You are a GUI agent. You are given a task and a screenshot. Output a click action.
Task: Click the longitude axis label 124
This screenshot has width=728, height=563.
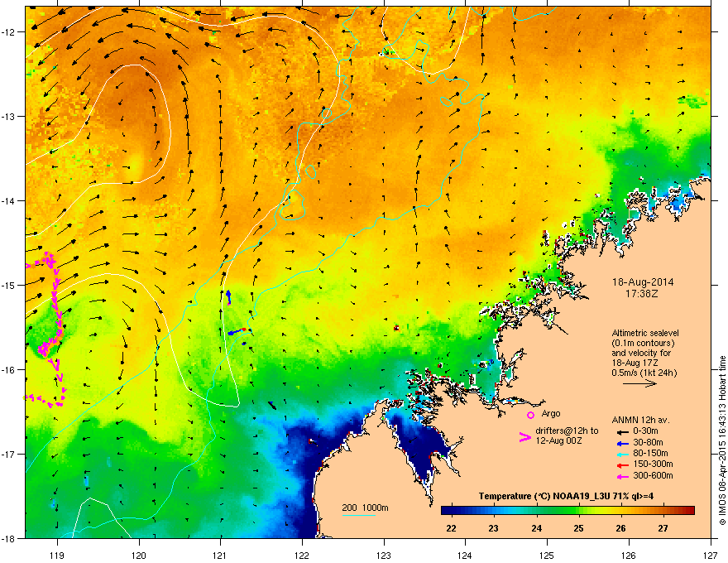coord(465,555)
